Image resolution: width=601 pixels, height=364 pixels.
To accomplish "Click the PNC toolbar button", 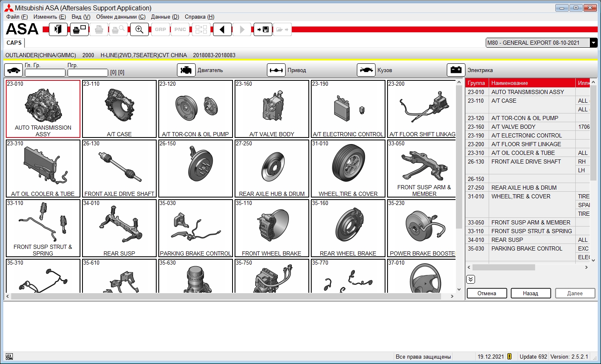I will click(x=180, y=29).
